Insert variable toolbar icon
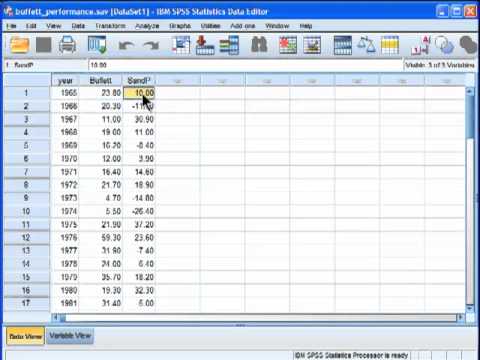Image resolution: width=480 pixels, height=360 pixels. (x=312, y=45)
